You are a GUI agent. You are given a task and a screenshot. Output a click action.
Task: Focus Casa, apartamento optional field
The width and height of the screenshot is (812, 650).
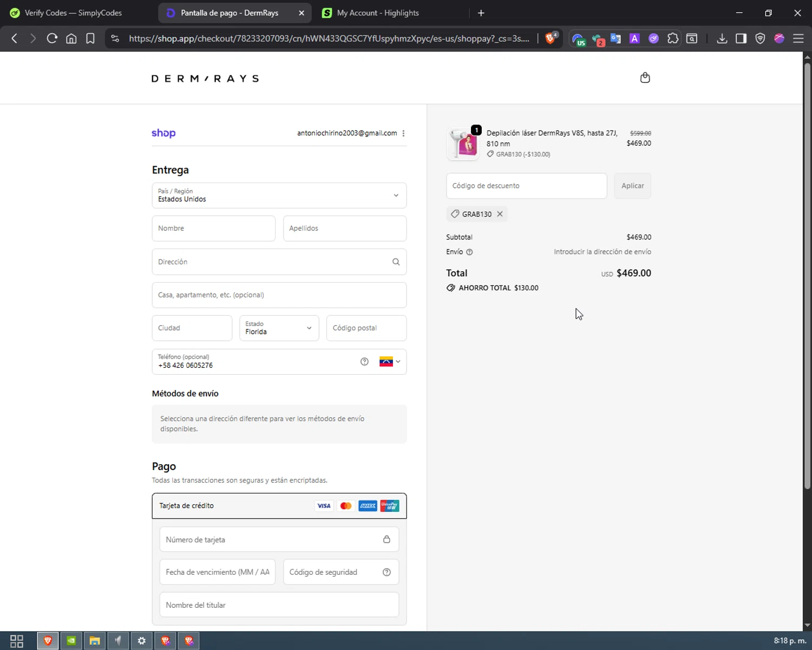[x=279, y=295]
